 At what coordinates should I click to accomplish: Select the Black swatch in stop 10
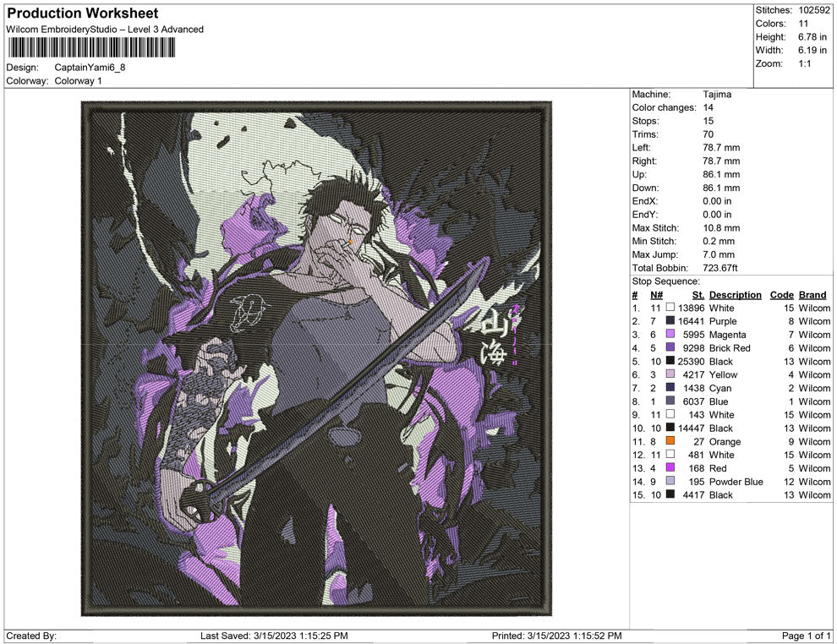pyautogui.click(x=670, y=428)
